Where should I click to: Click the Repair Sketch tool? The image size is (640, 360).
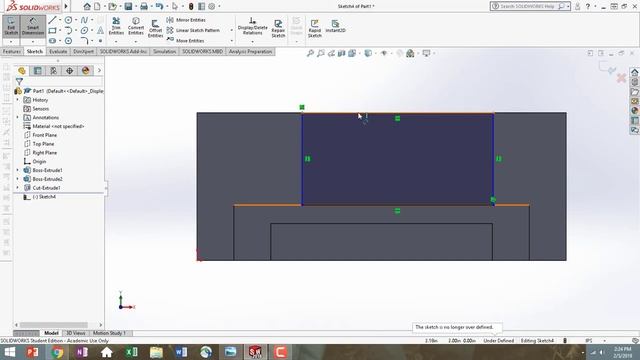[x=278, y=29]
